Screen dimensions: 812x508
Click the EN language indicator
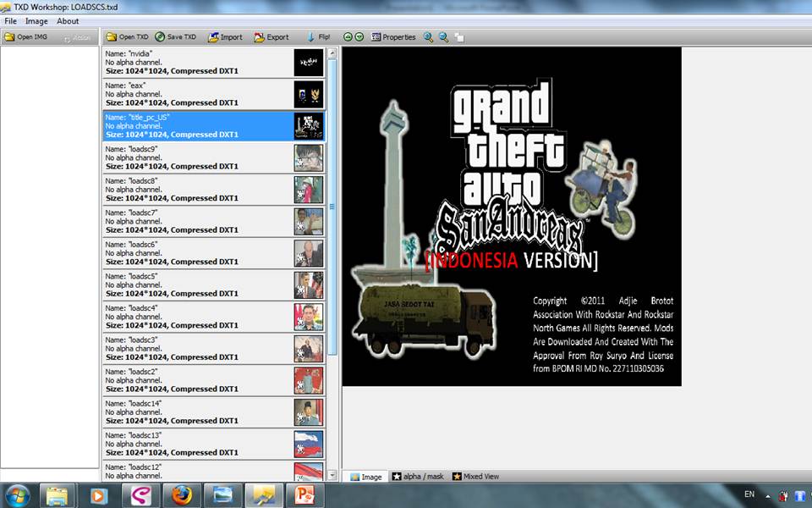pos(749,494)
